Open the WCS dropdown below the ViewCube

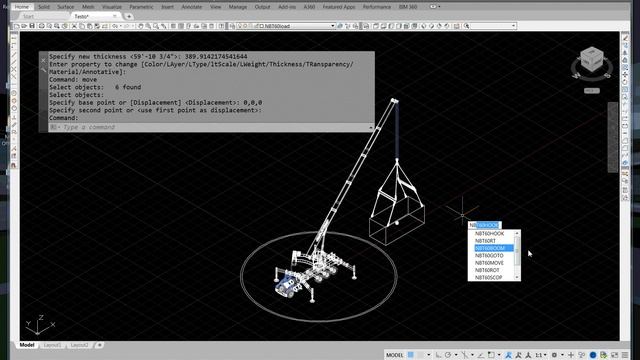pyautogui.click(x=591, y=91)
